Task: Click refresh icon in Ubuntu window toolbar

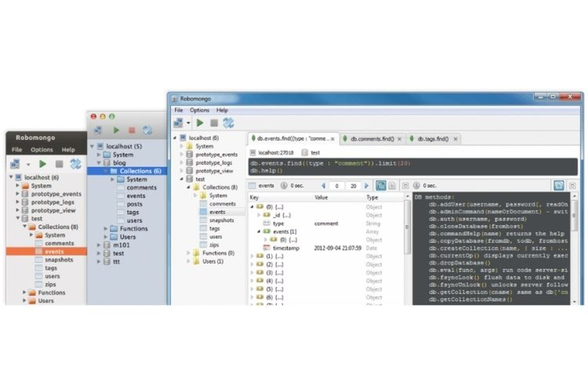Action: pyautogui.click(x=75, y=164)
